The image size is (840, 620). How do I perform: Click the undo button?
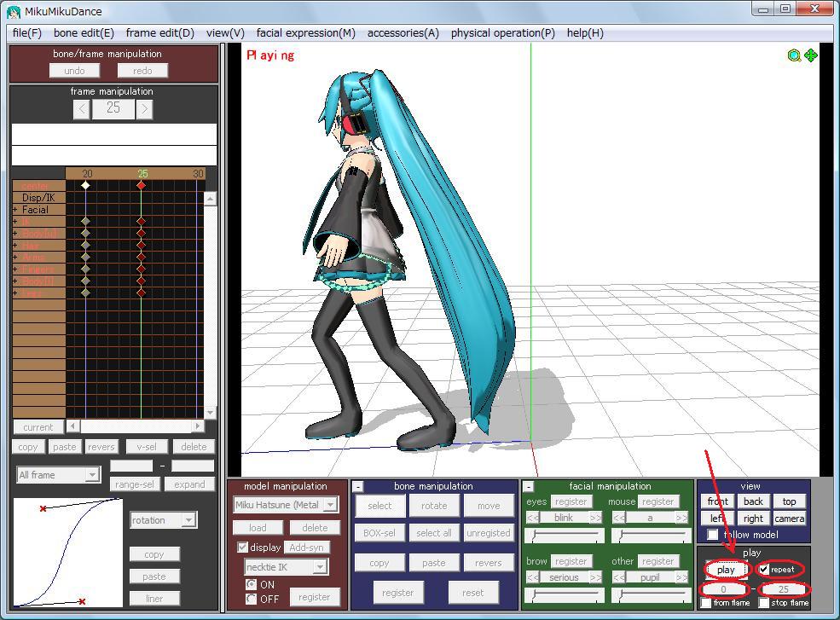(74, 71)
